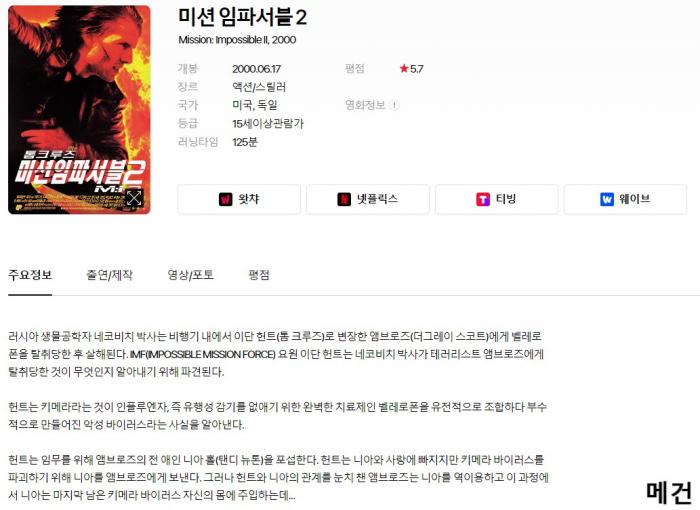Click the 영화정보 label

click(x=365, y=105)
